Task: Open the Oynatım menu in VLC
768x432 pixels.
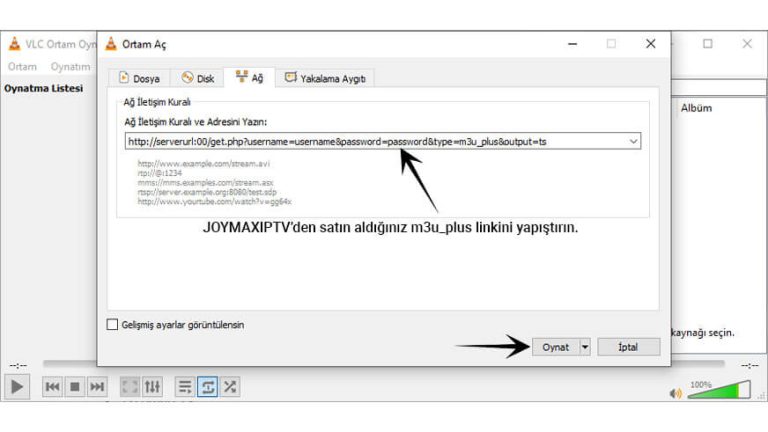Action: coord(70,67)
